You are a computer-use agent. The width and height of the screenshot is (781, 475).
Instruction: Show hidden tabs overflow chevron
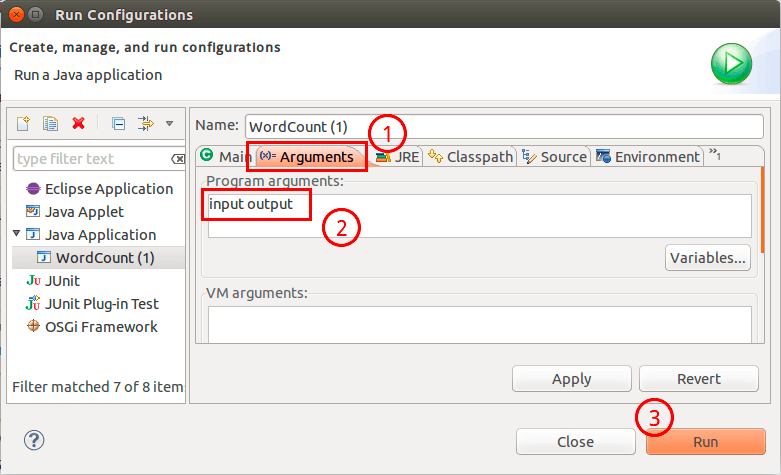715,154
